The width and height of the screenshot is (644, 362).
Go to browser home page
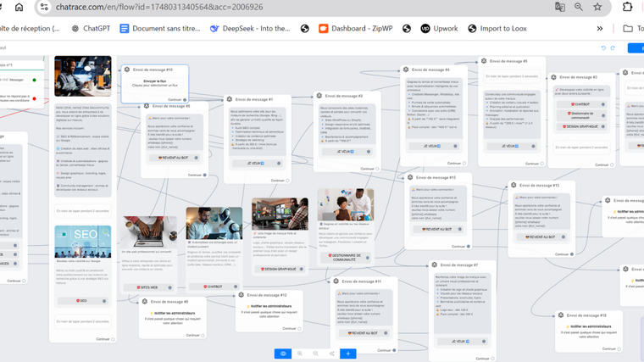point(19,7)
